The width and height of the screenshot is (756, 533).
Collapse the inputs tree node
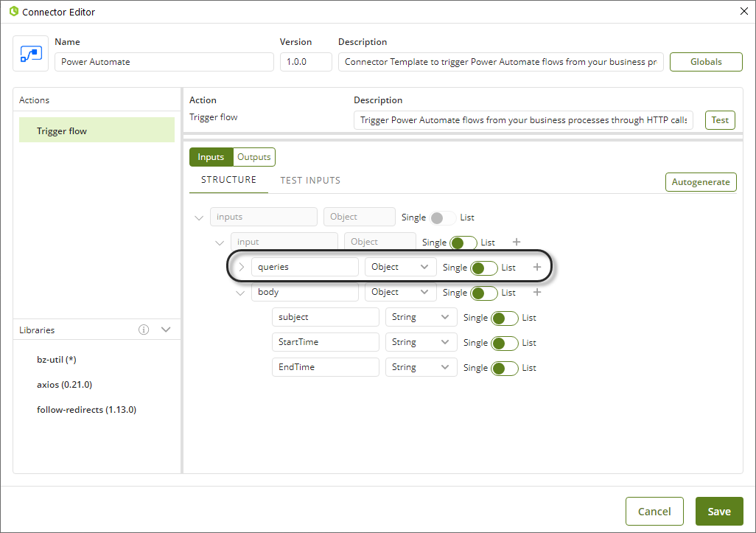click(x=199, y=217)
